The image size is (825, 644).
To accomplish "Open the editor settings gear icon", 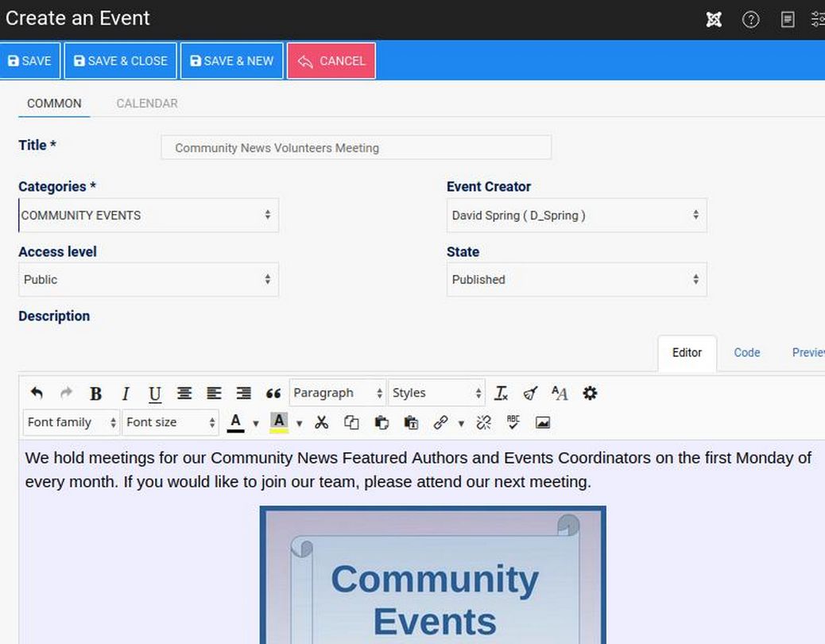I will pyautogui.click(x=590, y=393).
